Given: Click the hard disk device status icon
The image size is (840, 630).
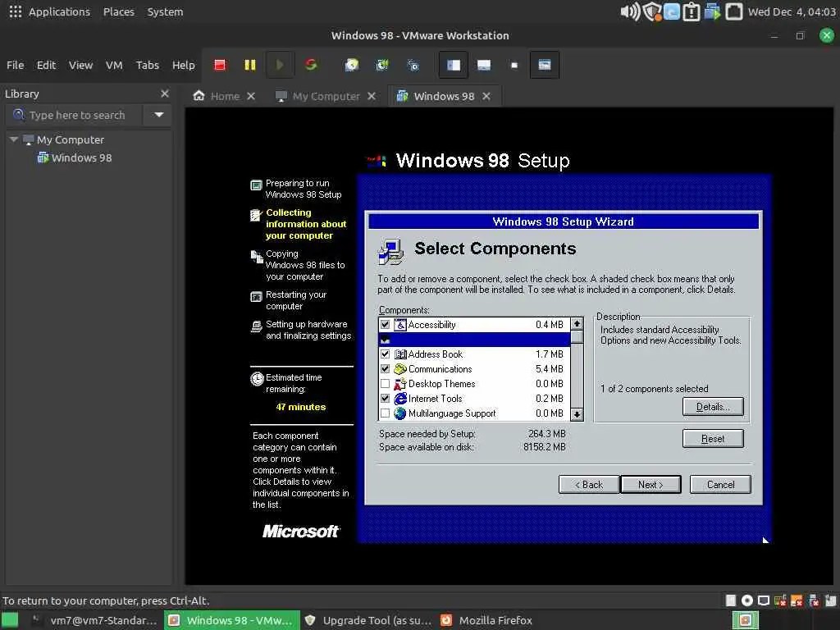Looking at the screenshot, I should [731, 600].
